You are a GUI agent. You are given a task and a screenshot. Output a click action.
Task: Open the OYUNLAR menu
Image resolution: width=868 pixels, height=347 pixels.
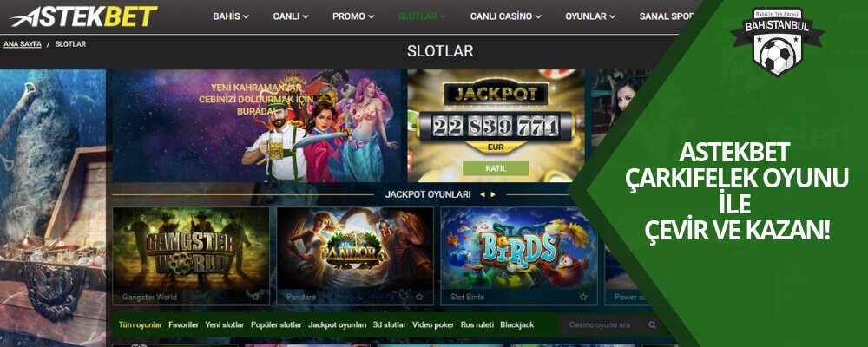pyautogui.click(x=590, y=16)
